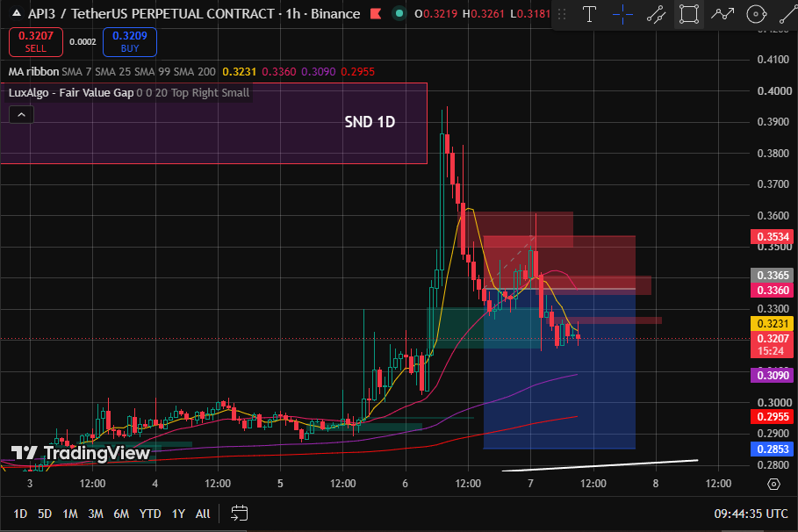Click the 0.3209 BUY button

(130, 42)
